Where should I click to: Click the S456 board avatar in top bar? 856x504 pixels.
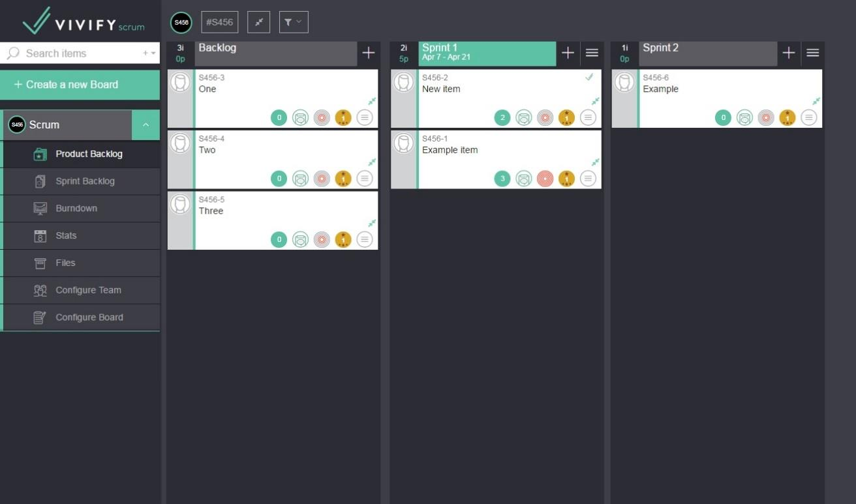[181, 22]
